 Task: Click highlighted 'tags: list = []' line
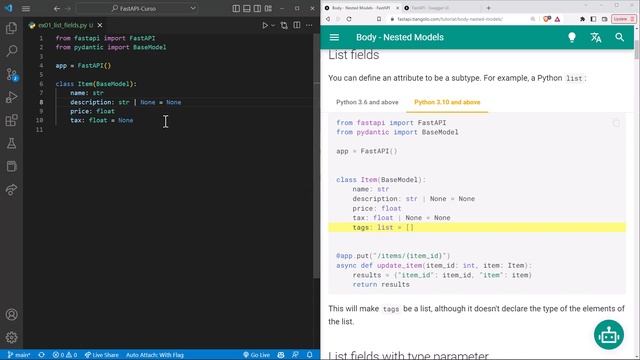pyautogui.click(x=477, y=227)
